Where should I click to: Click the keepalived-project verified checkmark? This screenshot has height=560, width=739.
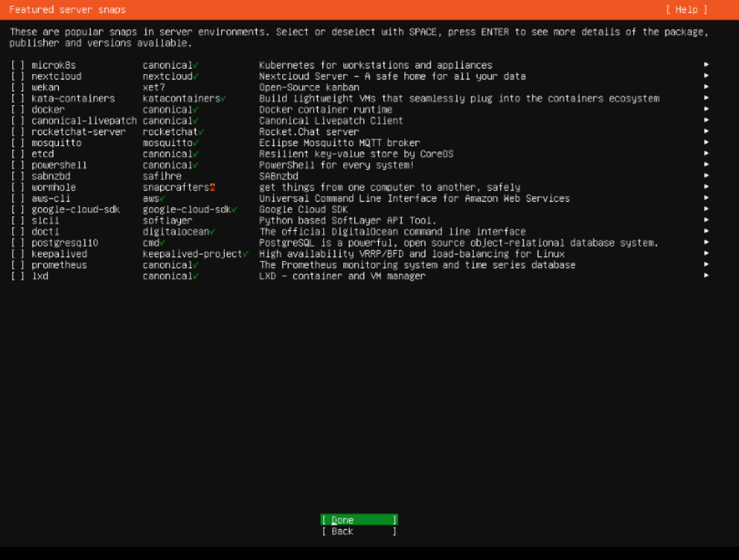[x=246, y=254]
